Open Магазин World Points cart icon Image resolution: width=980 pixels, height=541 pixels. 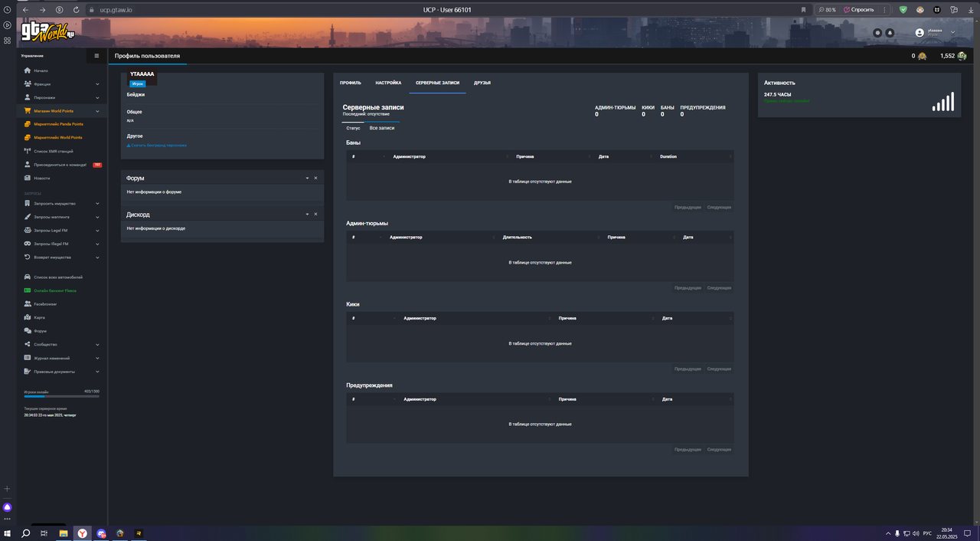coord(28,111)
